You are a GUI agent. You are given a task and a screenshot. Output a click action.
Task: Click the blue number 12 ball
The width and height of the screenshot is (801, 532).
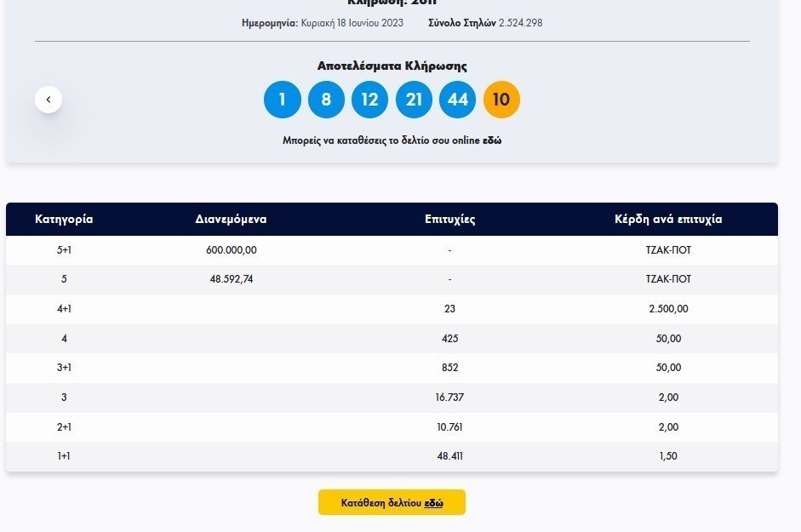pyautogui.click(x=369, y=100)
